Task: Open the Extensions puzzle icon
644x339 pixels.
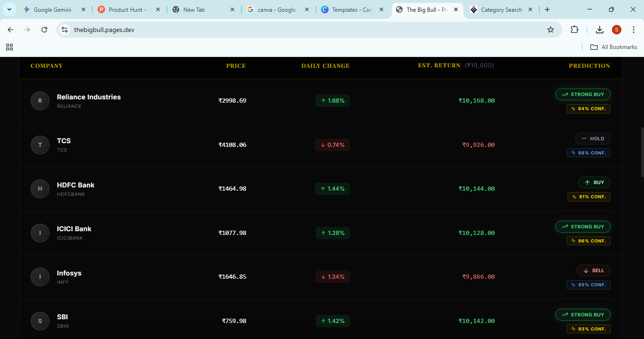Action: pos(574,29)
